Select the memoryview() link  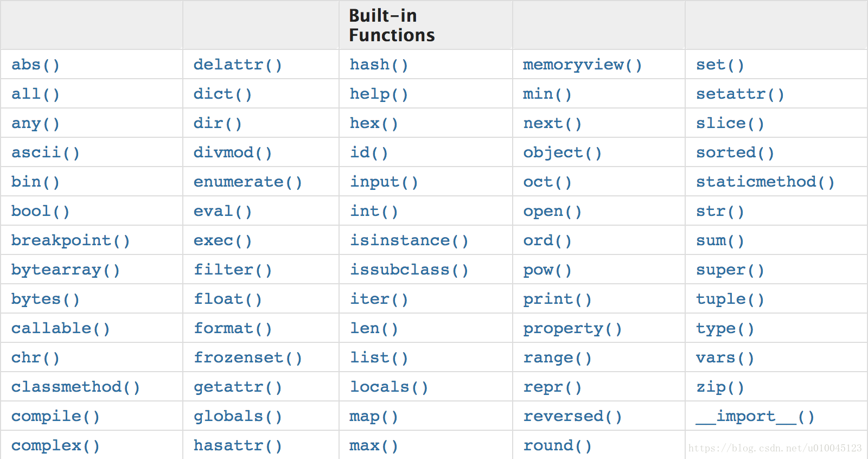pos(582,65)
